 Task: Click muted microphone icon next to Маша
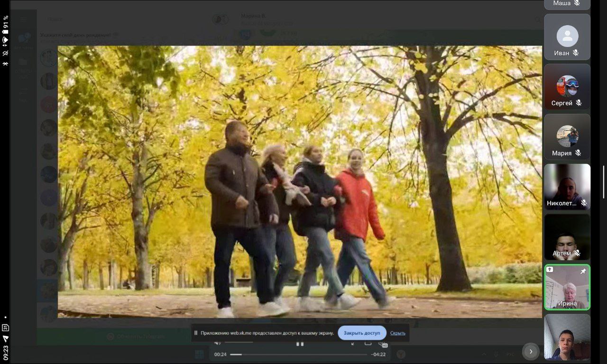pyautogui.click(x=577, y=3)
